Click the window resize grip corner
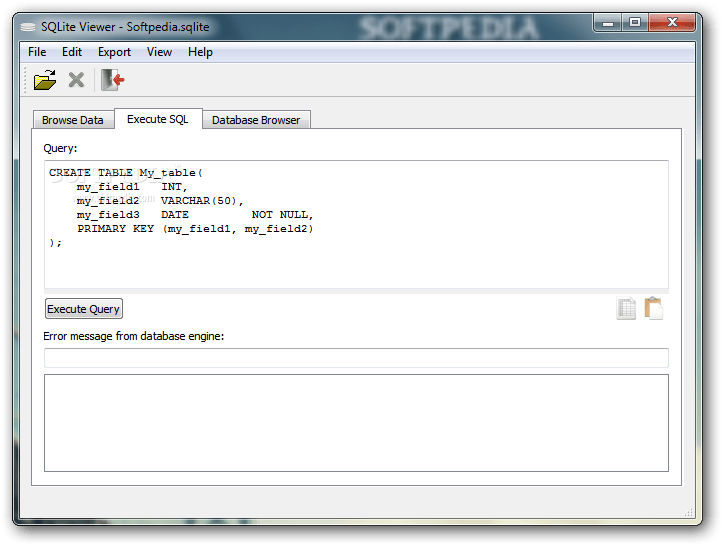The height and width of the screenshot is (546, 723). [689, 512]
